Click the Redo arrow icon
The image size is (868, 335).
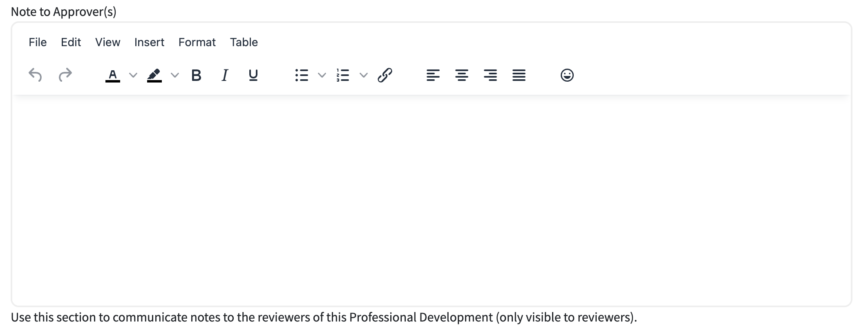click(x=65, y=75)
